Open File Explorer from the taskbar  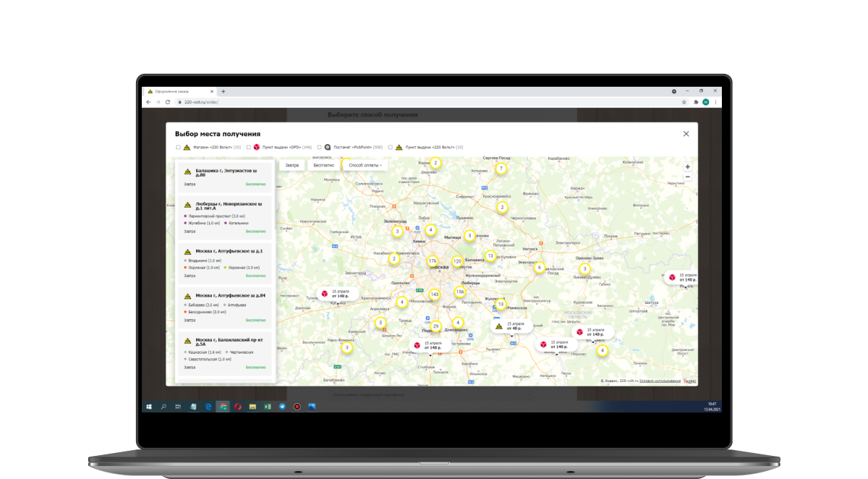(252, 407)
